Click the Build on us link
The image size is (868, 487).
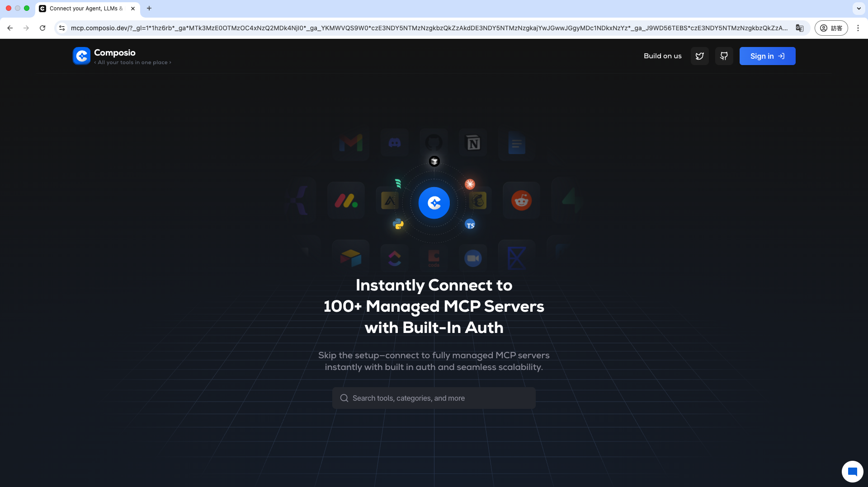[662, 56]
